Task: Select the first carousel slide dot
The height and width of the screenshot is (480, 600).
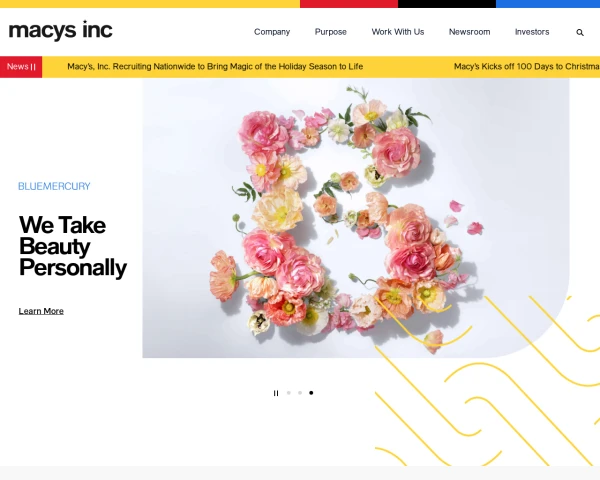Action: 289,393
